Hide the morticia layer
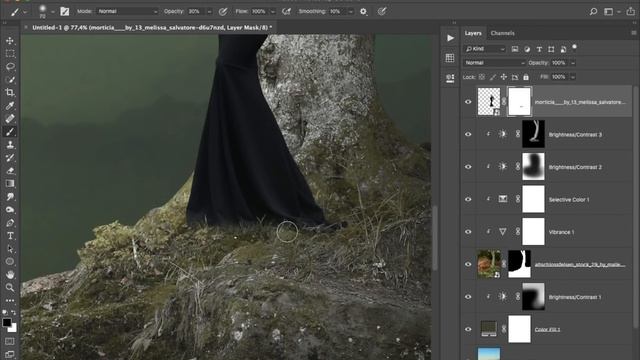This screenshot has width=640, height=360. tap(468, 102)
